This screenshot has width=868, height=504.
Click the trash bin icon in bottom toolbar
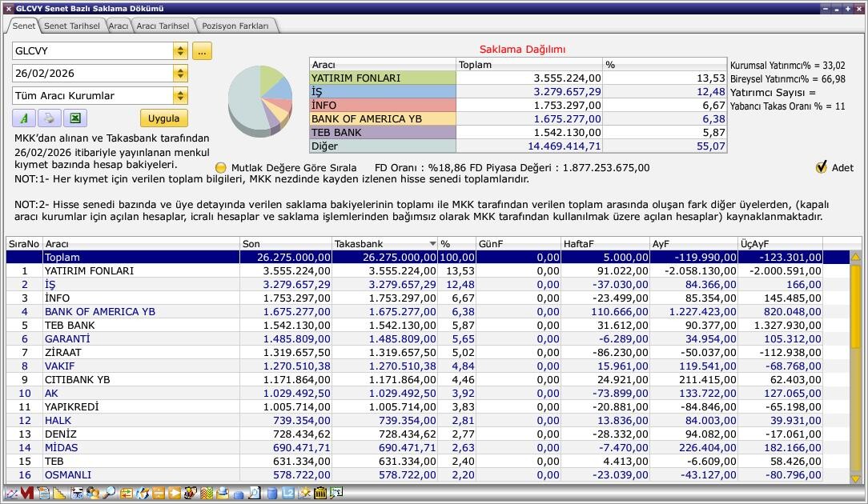coord(320,493)
